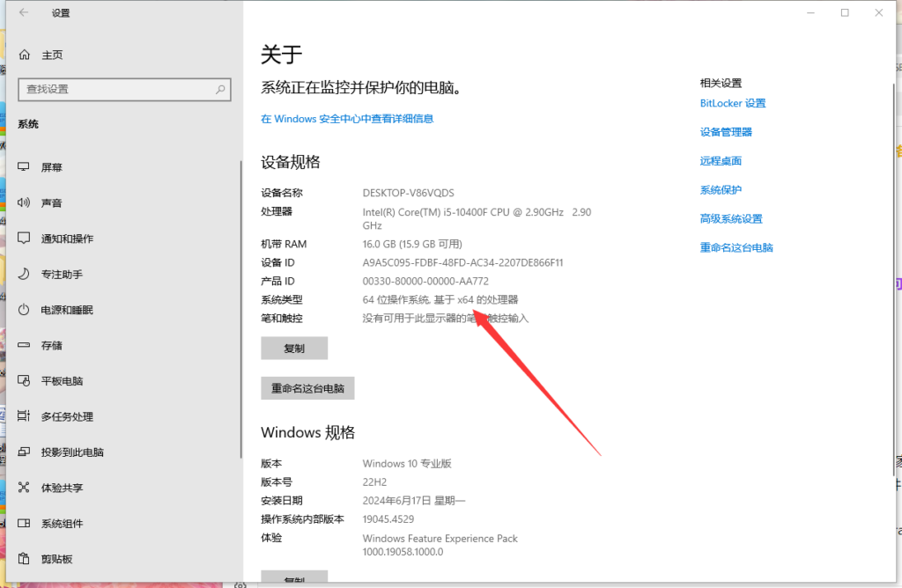Click the Storage (存储) drive icon
Viewport: 902px width, 588px height.
25,346
